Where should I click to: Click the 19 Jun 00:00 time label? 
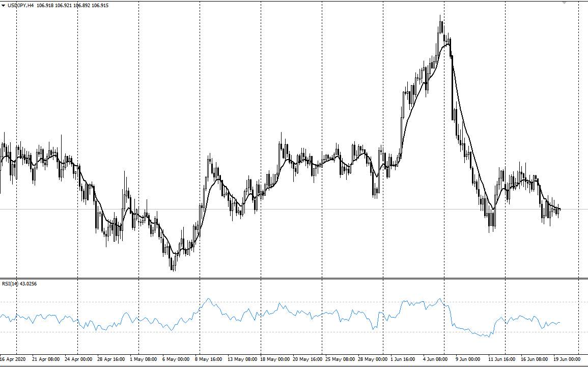pos(567,359)
